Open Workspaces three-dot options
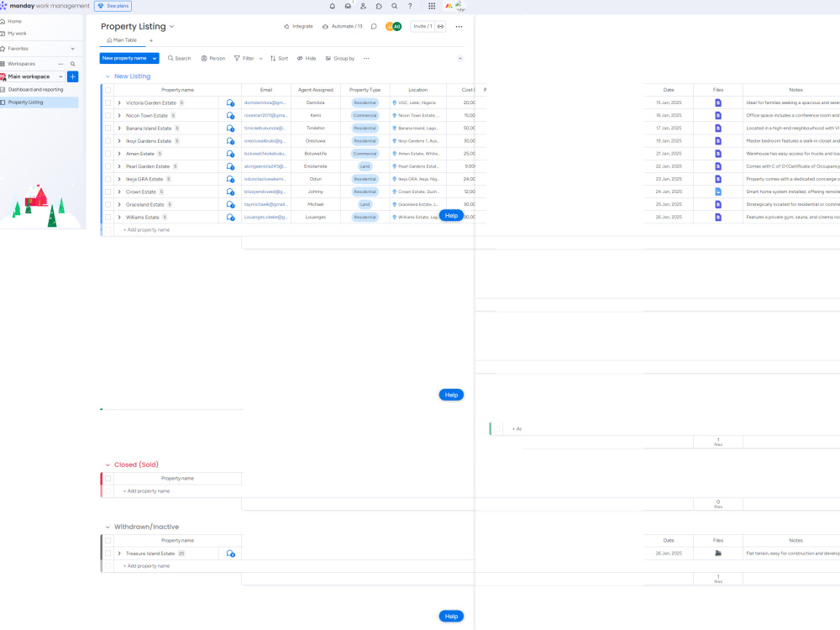 (60, 64)
